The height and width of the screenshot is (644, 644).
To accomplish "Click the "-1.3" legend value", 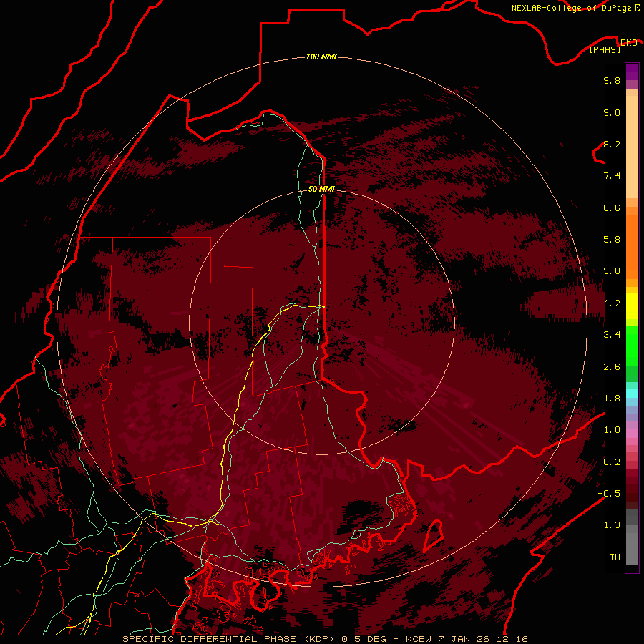I will click(609, 525).
